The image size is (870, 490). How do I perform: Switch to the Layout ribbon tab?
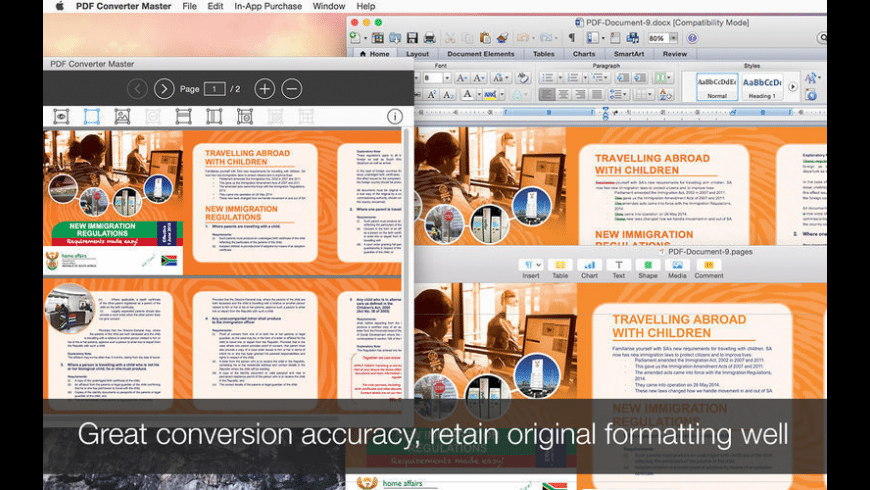point(417,54)
